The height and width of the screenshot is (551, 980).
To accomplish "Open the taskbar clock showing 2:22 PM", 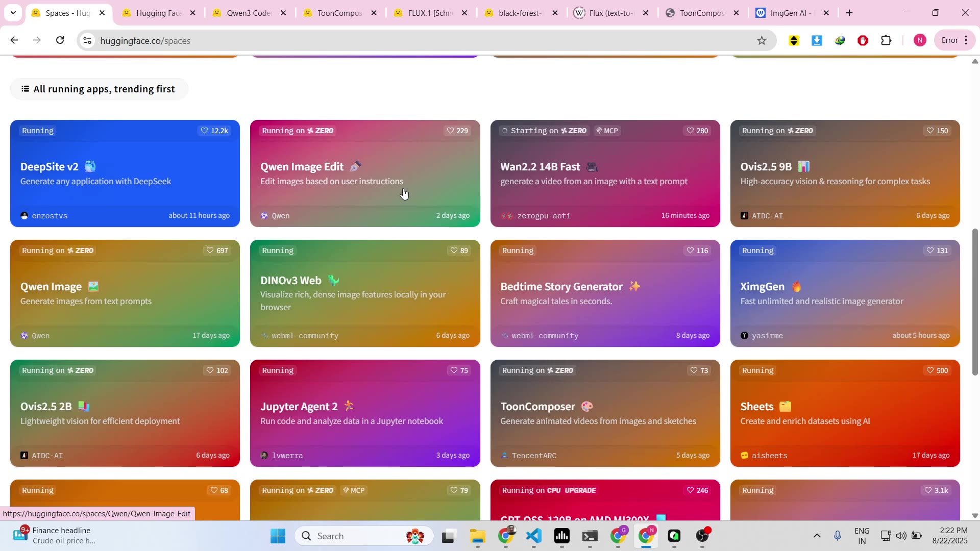I will pyautogui.click(x=950, y=536).
